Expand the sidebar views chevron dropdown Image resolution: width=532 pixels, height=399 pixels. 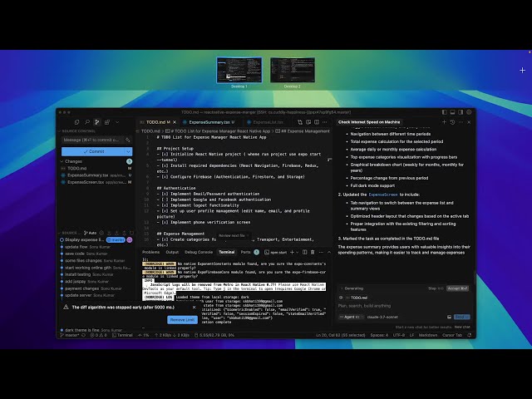pyautogui.click(x=117, y=122)
